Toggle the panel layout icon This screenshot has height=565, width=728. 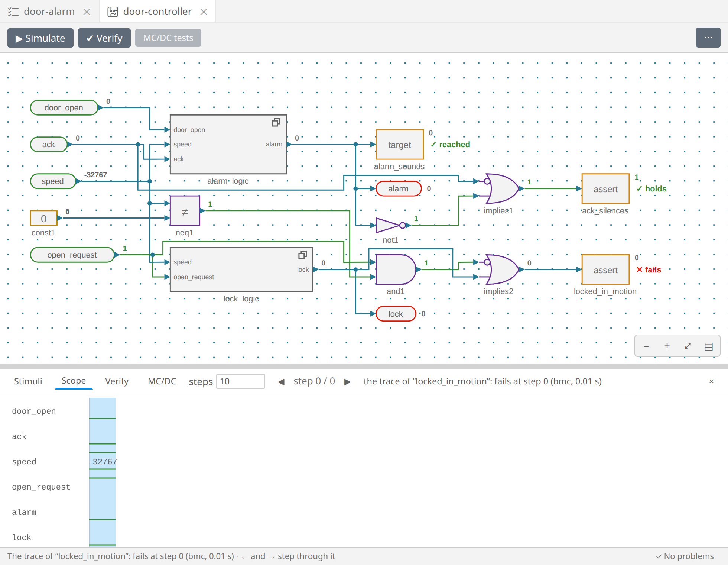(709, 346)
